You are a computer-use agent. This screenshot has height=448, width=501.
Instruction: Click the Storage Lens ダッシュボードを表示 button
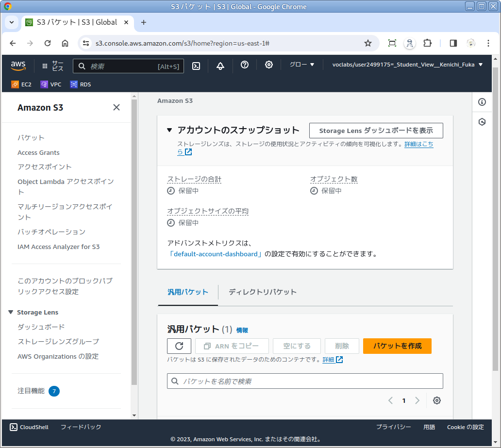coord(376,131)
